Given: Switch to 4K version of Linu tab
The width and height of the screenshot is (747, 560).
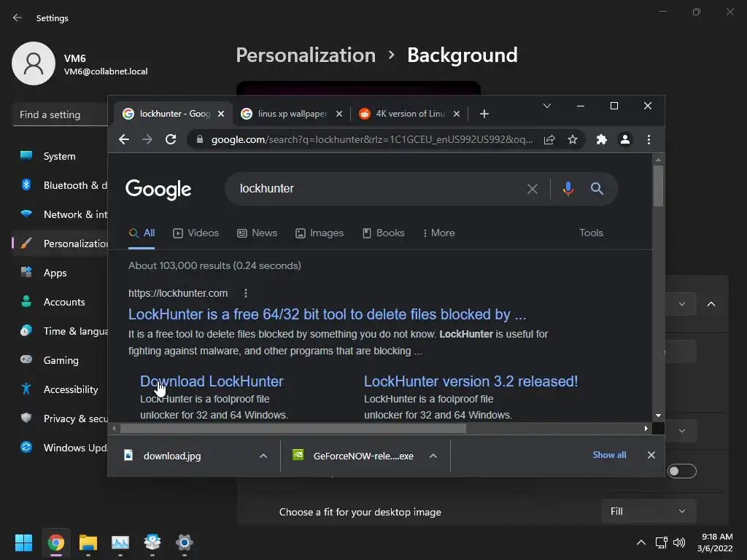Looking at the screenshot, I should click(410, 114).
